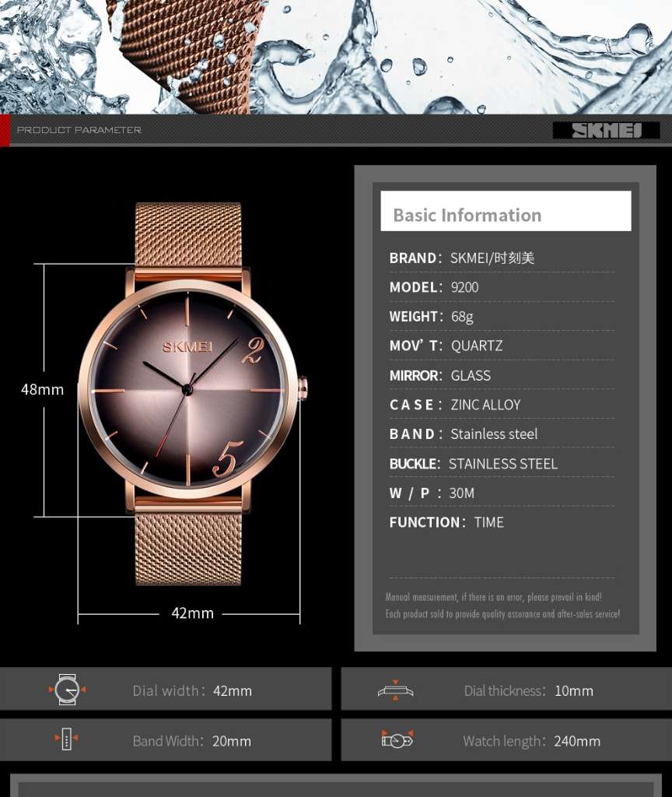Click the numeral 2 on the watch dial
Viewport: 672px width, 797px height.
pos(253,351)
